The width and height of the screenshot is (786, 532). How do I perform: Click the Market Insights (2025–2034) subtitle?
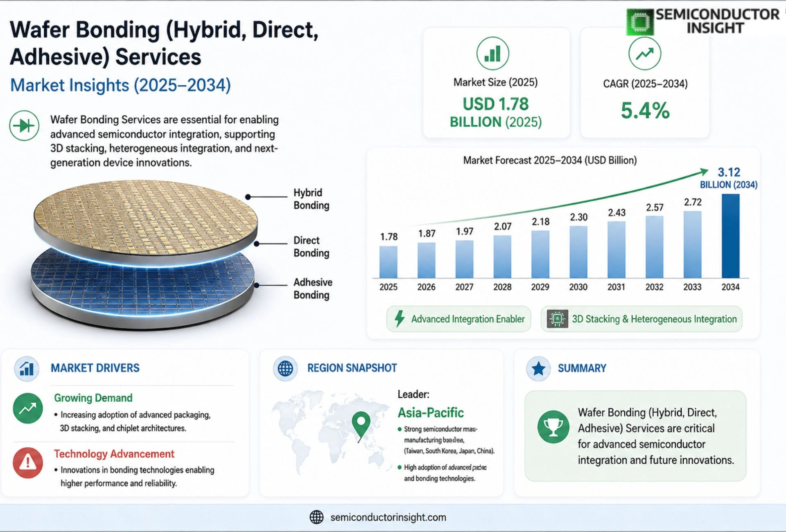[x=120, y=85]
